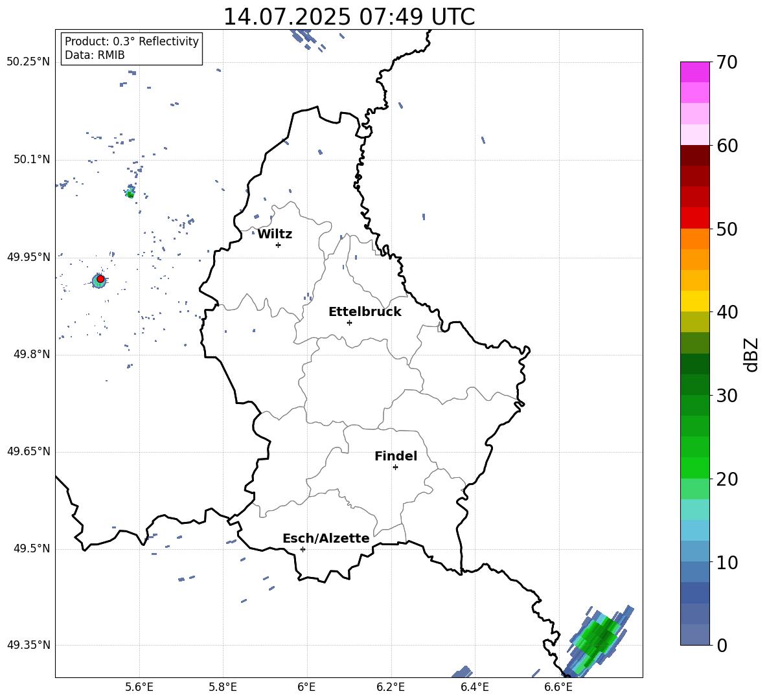Click the Findel city label

396,456
